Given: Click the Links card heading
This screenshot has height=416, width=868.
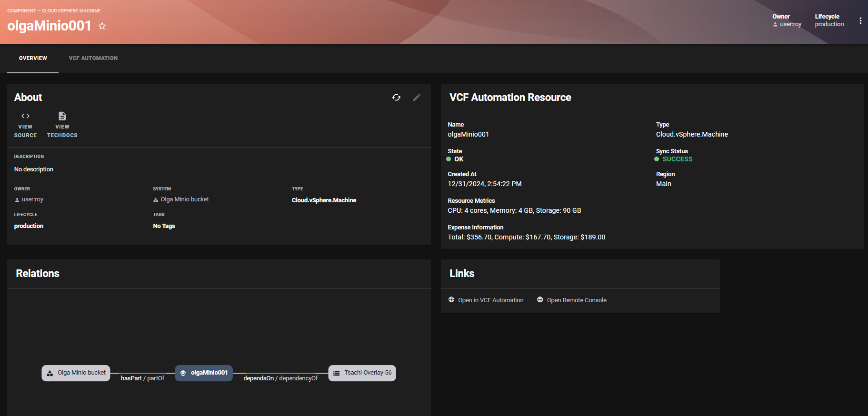Looking at the screenshot, I should tap(462, 274).
